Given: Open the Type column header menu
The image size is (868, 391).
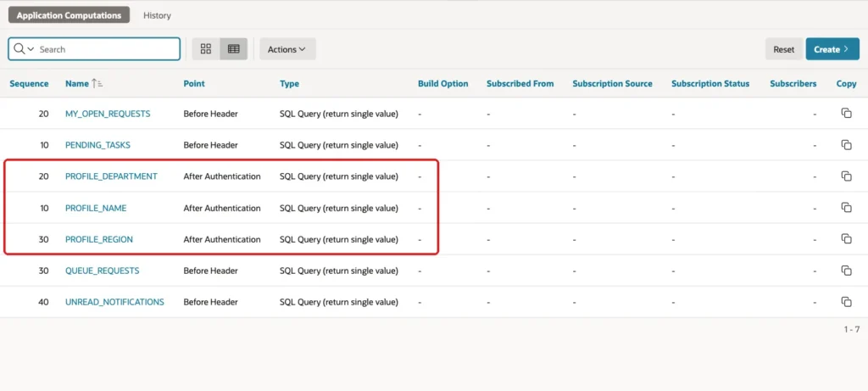Looking at the screenshot, I should 290,84.
